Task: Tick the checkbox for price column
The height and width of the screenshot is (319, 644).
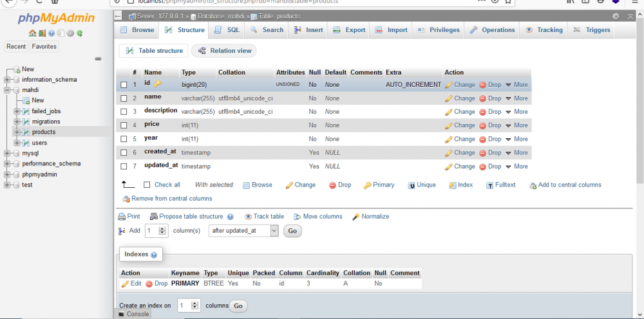Action: (124, 125)
